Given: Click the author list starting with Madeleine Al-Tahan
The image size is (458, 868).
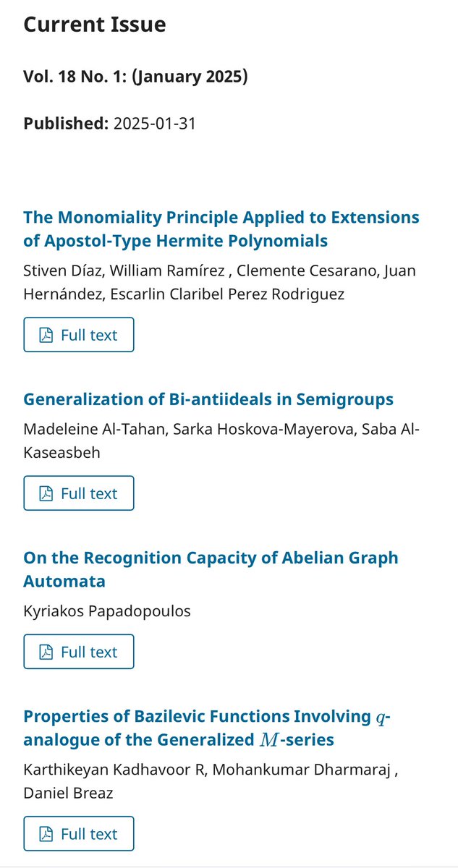Looking at the screenshot, I should (x=221, y=441).
